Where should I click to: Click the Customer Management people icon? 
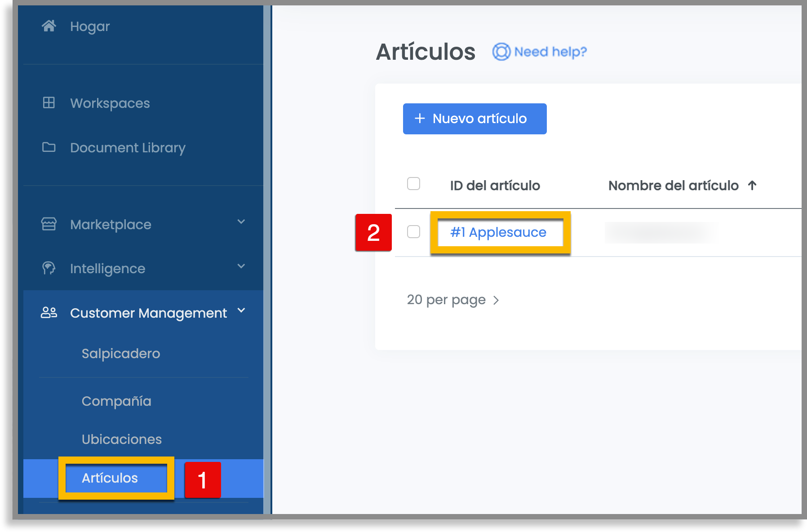click(x=49, y=313)
